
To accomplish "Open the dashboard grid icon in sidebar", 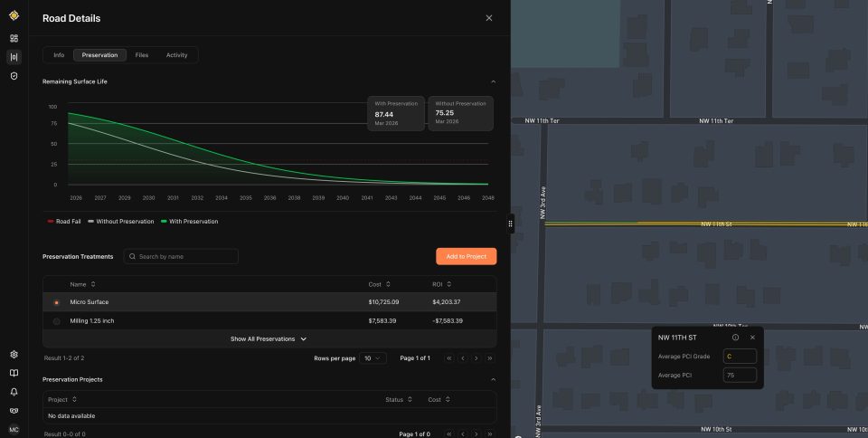I will (x=14, y=38).
